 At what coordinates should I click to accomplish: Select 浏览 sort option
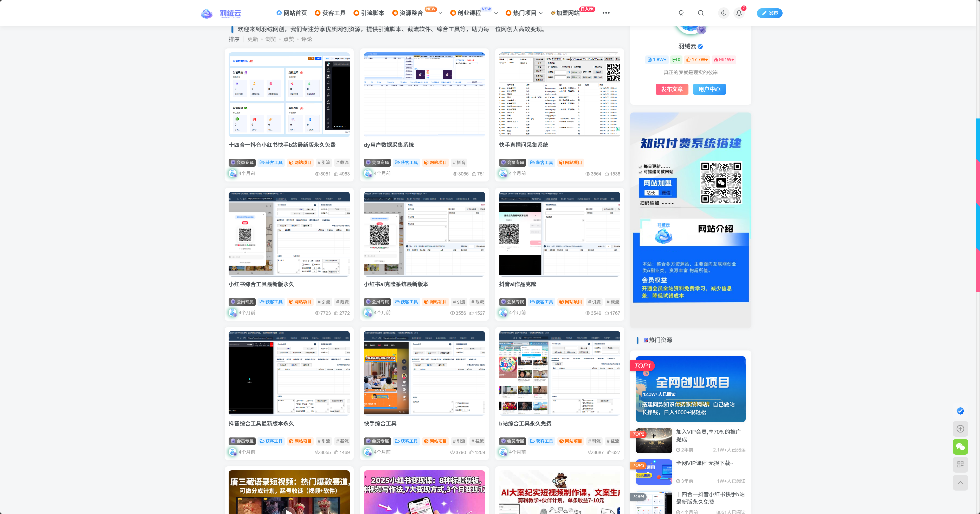coord(270,39)
